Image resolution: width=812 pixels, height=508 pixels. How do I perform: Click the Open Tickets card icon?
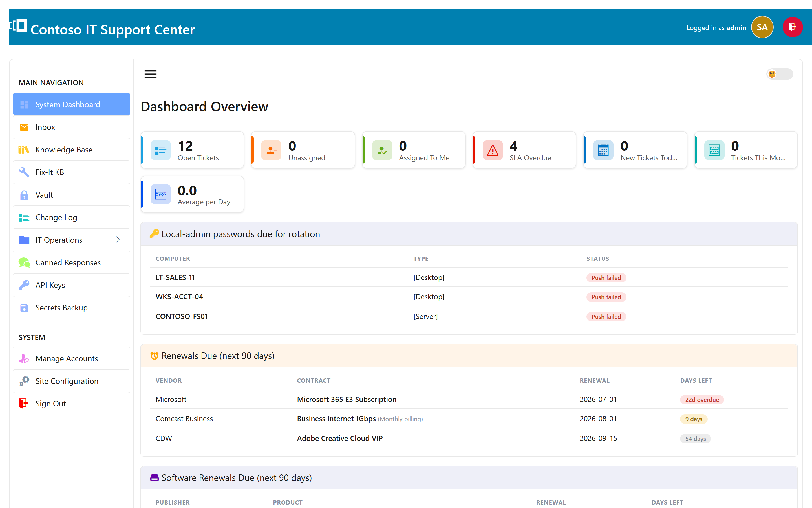(x=161, y=150)
